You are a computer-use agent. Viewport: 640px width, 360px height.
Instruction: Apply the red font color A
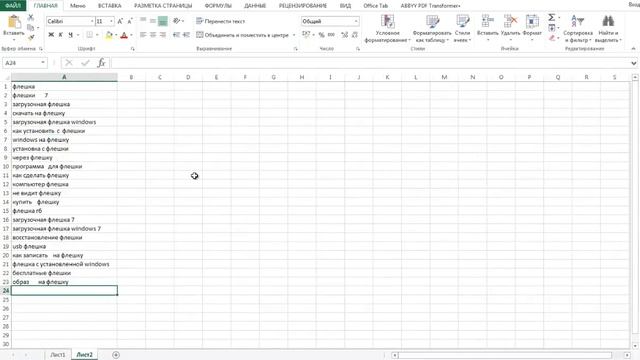point(124,35)
